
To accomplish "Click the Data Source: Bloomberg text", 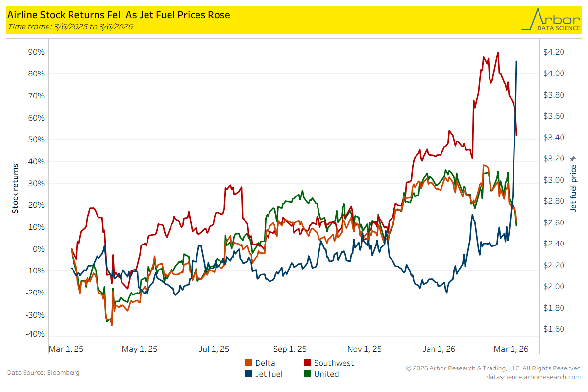I will [x=43, y=373].
